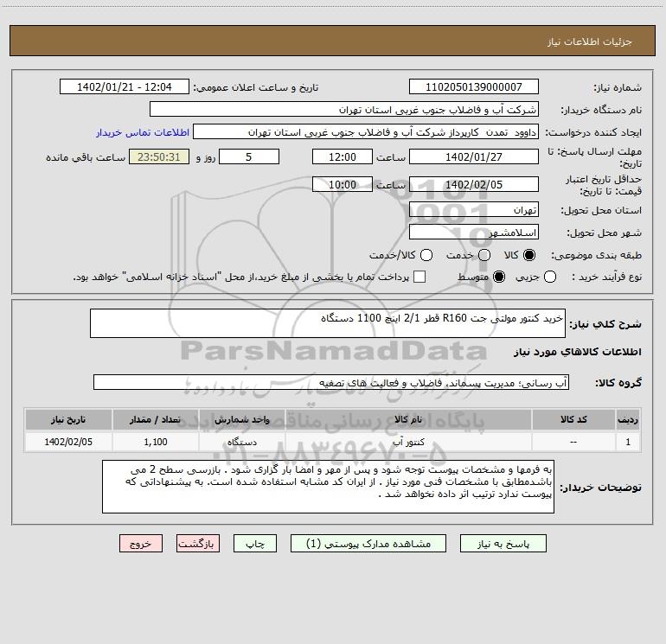The image size is (666, 644).
Task: Click the remaining time counter 23:50:31
Action: tap(159, 157)
